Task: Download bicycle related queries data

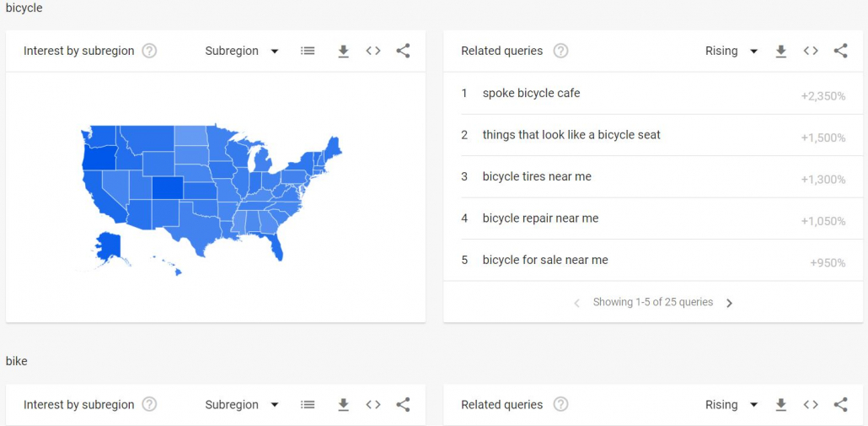Action: coord(780,51)
